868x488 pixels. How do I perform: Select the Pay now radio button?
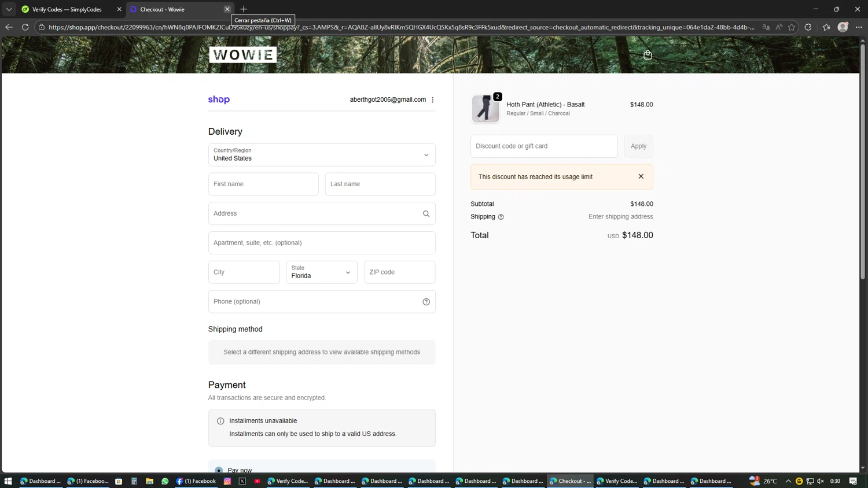click(219, 470)
